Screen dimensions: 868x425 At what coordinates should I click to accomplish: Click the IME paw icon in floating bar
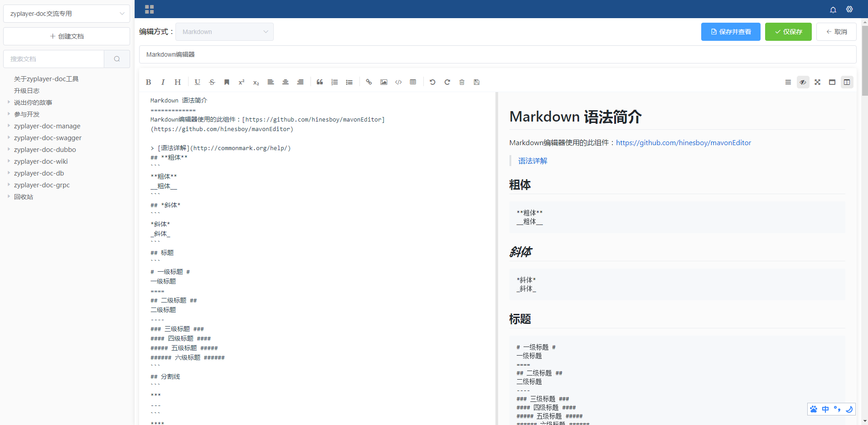(814, 409)
